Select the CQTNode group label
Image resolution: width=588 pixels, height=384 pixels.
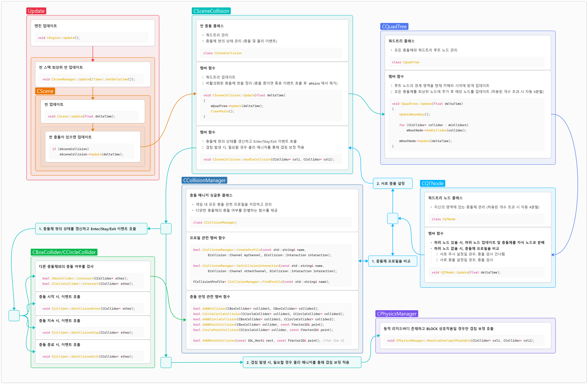coord(432,183)
